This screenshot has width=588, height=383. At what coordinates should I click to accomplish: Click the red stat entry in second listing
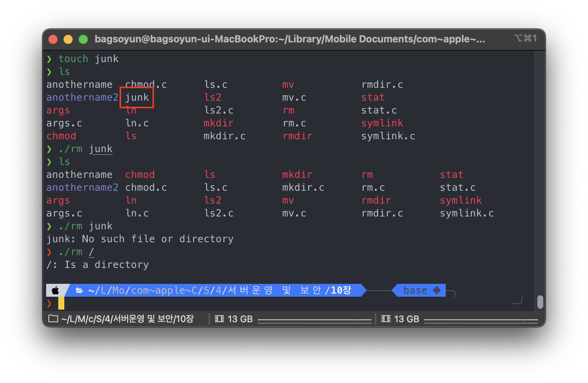click(x=452, y=174)
